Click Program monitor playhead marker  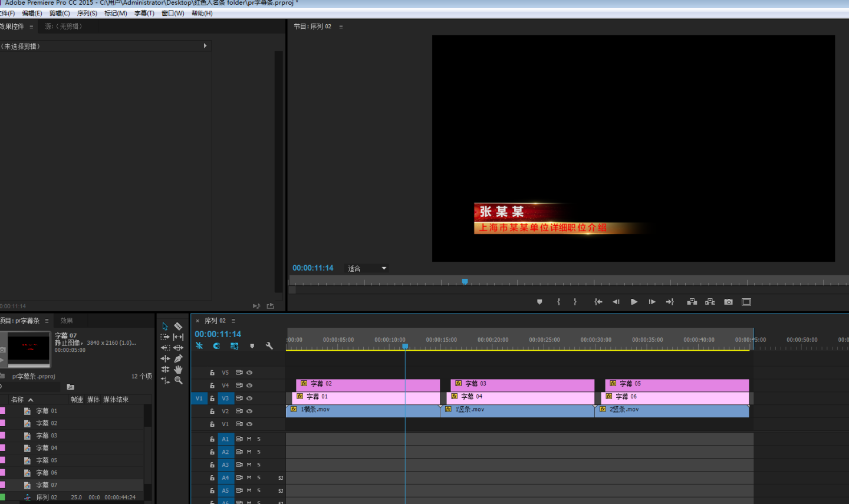pos(465,282)
